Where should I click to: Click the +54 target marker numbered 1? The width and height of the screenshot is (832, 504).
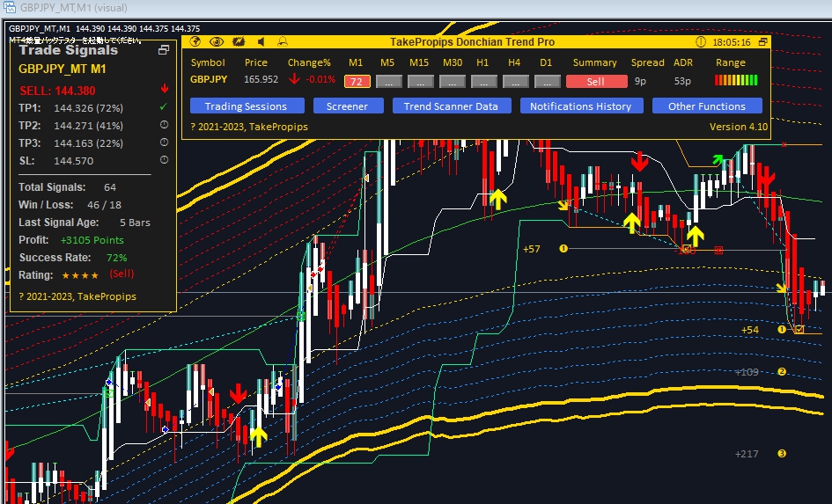[782, 330]
